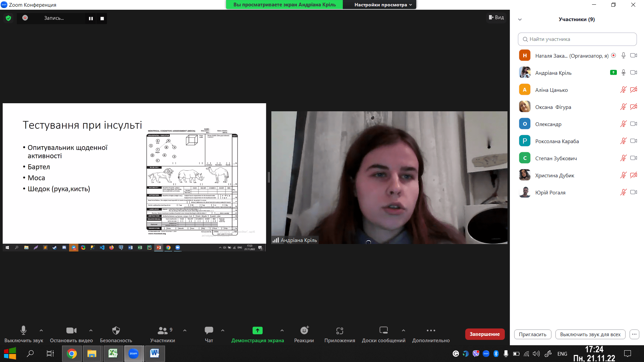Open the Вид view menu
Image resolution: width=644 pixels, height=362 pixels.
coord(496,17)
